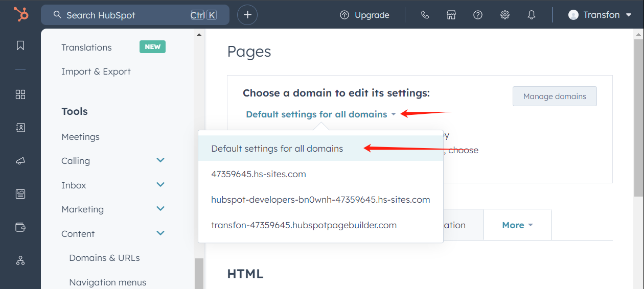Click the Pages heading text

tap(249, 52)
